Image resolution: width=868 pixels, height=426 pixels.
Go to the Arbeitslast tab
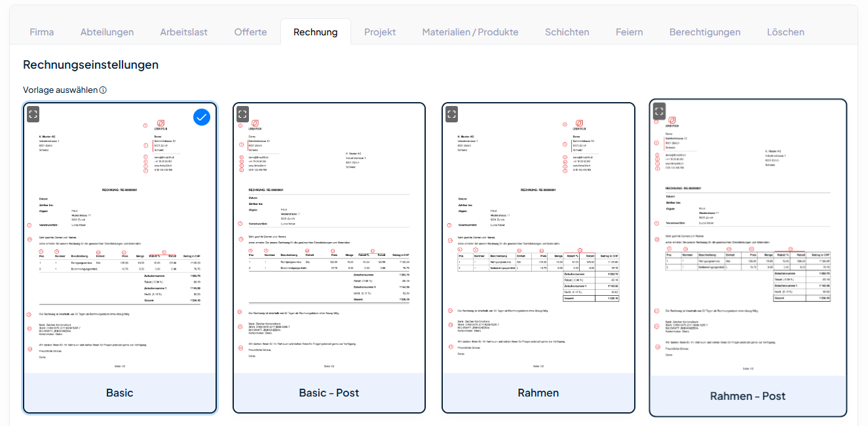(x=184, y=32)
